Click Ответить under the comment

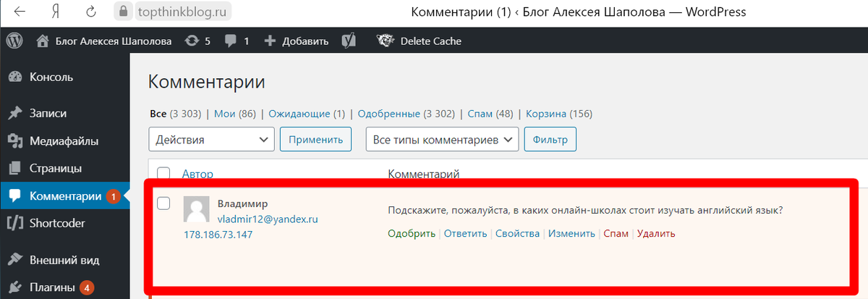pos(466,233)
